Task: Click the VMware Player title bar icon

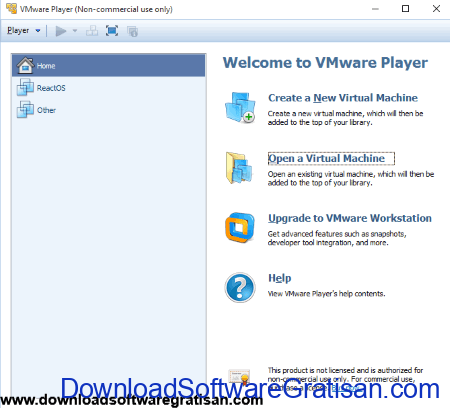Action: 12,9
